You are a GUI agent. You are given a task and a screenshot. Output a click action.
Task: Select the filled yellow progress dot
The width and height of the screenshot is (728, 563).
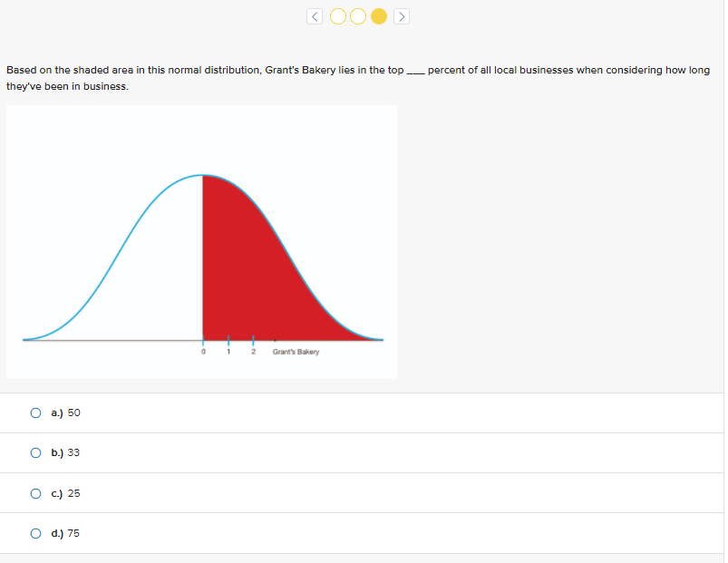tap(378, 15)
